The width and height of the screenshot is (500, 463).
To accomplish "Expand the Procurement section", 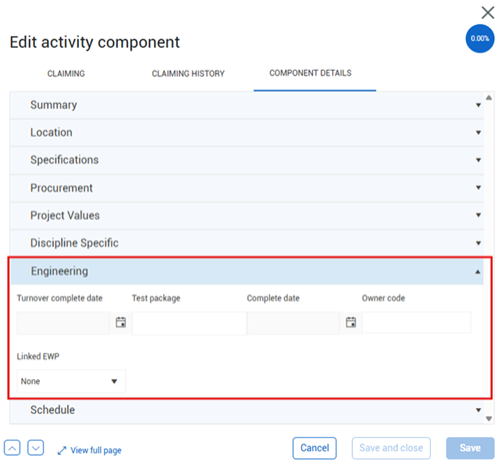I will (247, 188).
